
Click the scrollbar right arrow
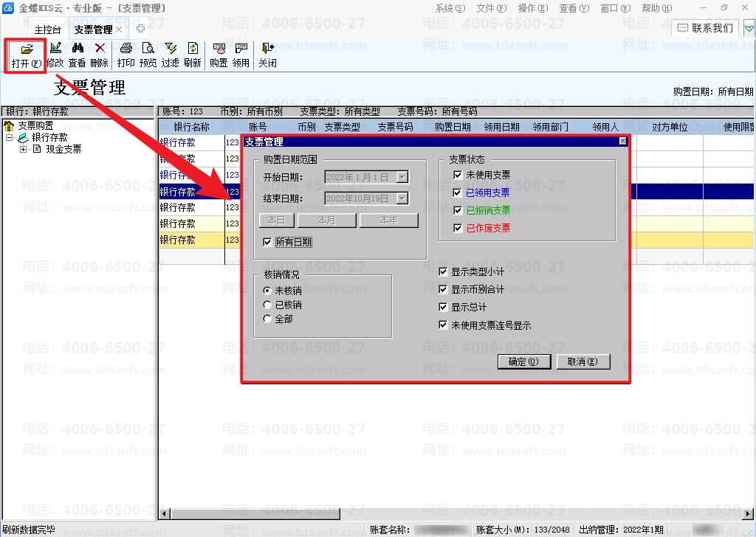click(749, 514)
